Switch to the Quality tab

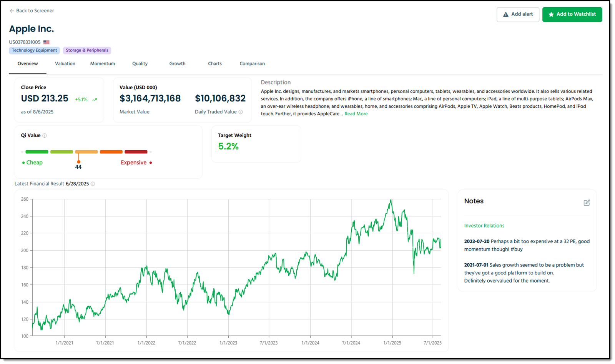pos(140,64)
